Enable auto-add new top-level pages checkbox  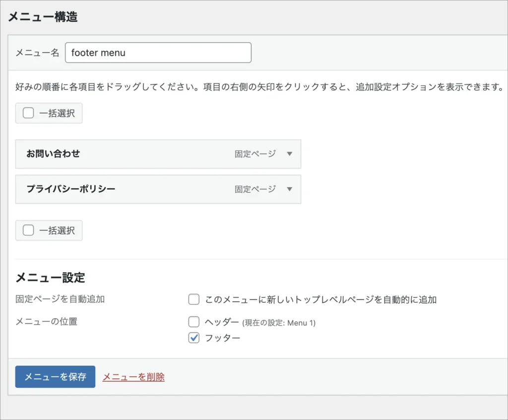click(x=194, y=300)
